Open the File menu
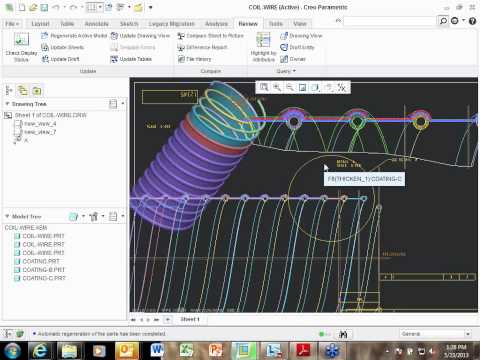The width and height of the screenshot is (480, 360). 12,24
